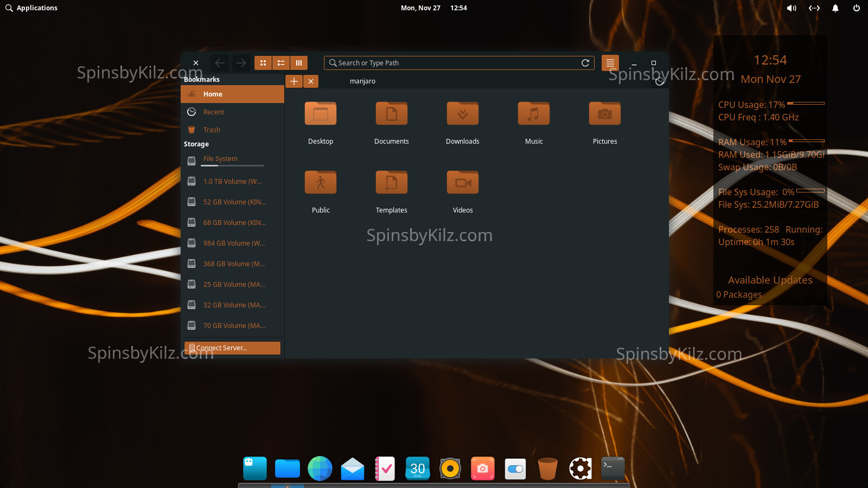The width and height of the screenshot is (868, 488).
Task: Open the Applications menu
Action: click(31, 8)
